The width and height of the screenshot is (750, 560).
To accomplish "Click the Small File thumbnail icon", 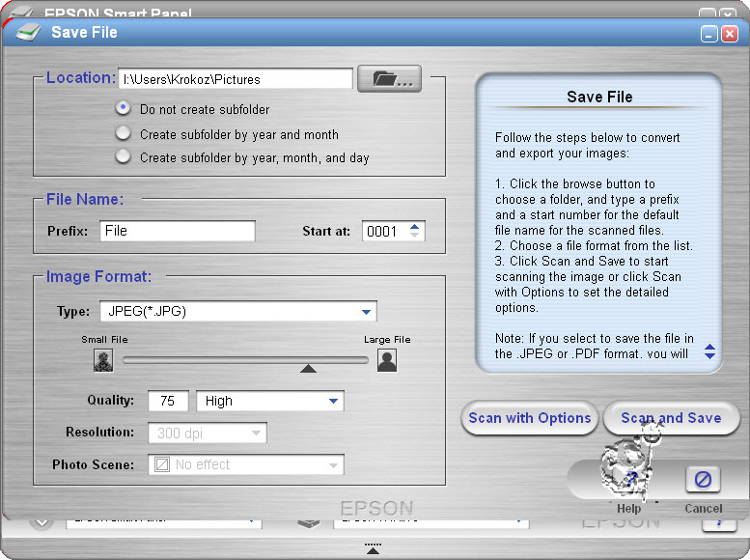I will (x=103, y=360).
